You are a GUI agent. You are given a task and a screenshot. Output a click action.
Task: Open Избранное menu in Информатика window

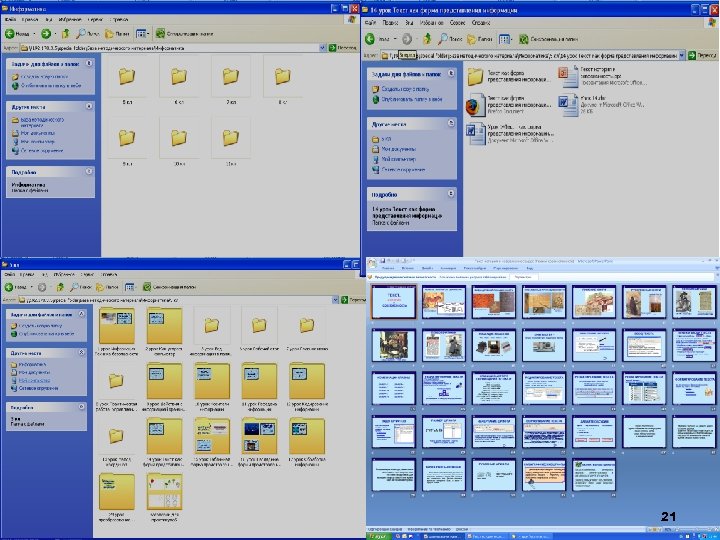70,20
